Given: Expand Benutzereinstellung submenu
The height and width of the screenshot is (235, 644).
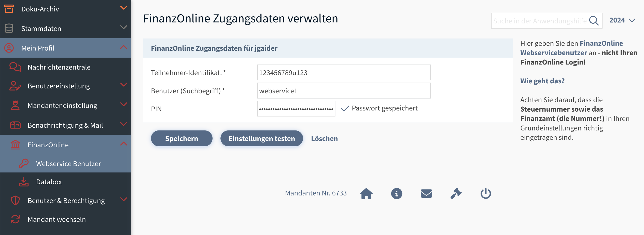Looking at the screenshot, I should [x=123, y=85].
